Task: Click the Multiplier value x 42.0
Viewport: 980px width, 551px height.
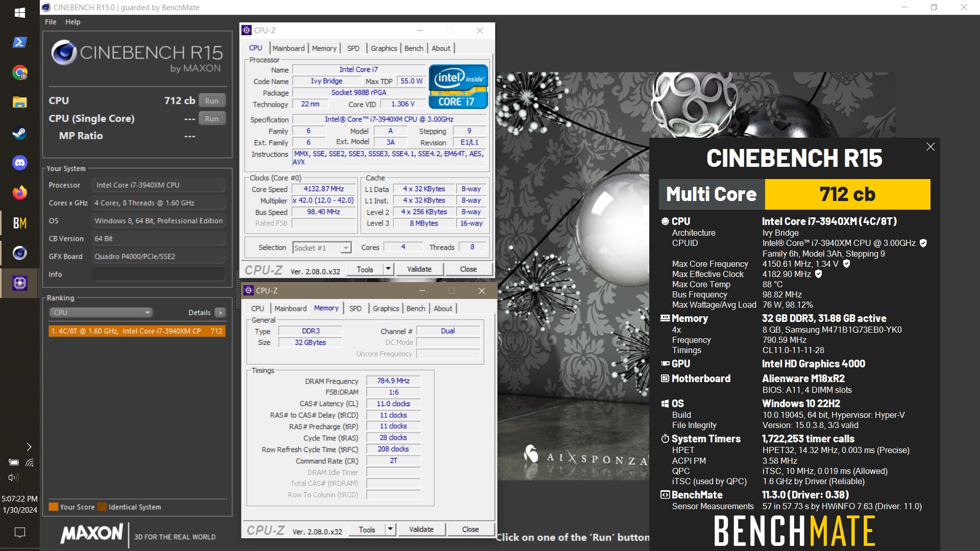Action: 324,201
